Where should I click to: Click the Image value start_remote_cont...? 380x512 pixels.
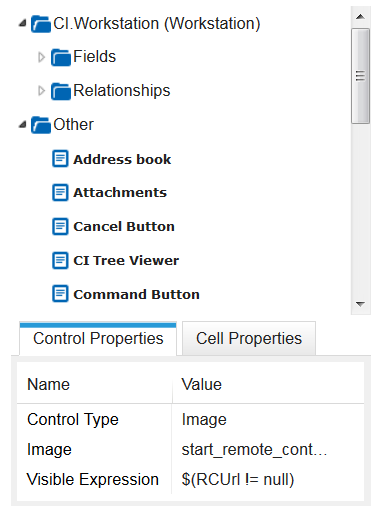pos(254,449)
